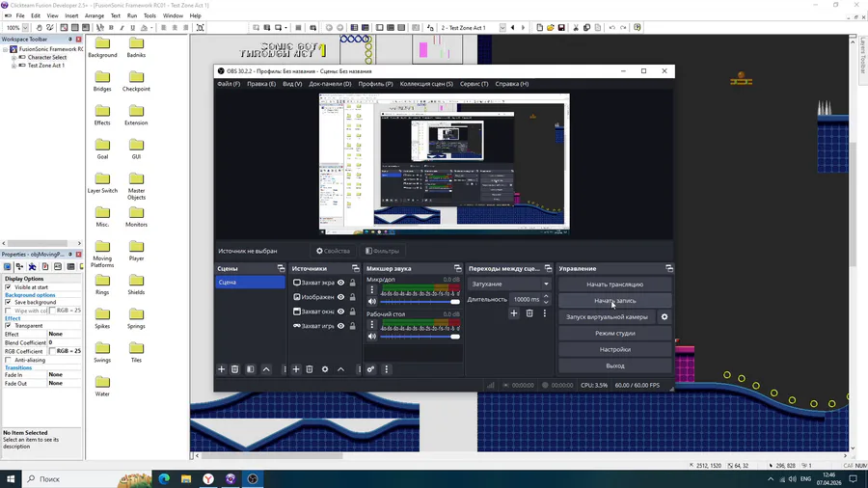
Task: Open Коллекция сцен menu in OBS
Action: (x=426, y=84)
